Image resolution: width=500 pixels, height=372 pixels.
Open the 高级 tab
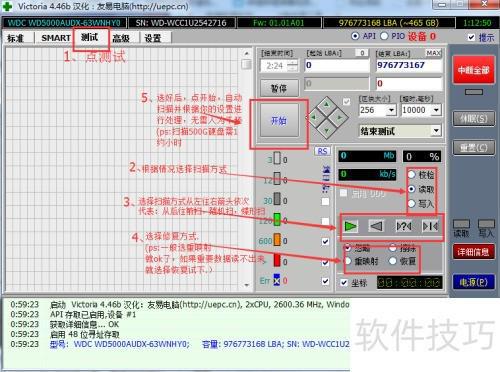121,38
